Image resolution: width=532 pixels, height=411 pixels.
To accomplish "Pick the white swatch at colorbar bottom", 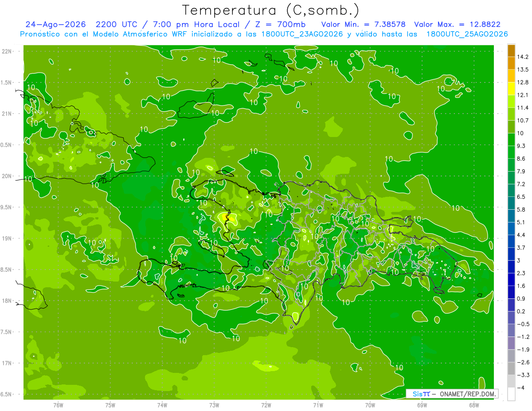I will [x=511, y=394].
